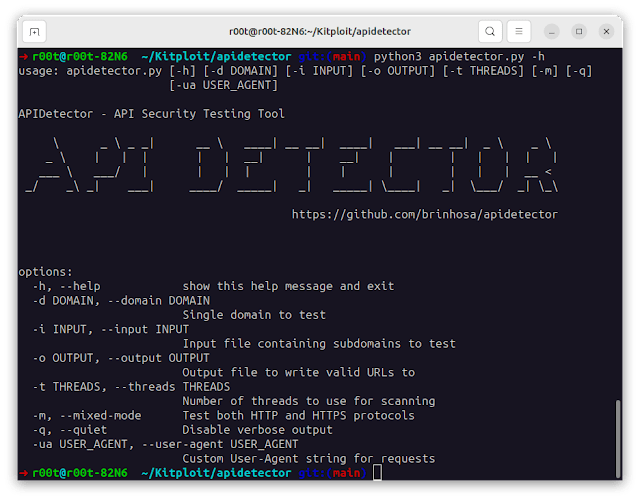This screenshot has width=640, height=500.
Task: Close the terminal window
Action: coord(606,31)
